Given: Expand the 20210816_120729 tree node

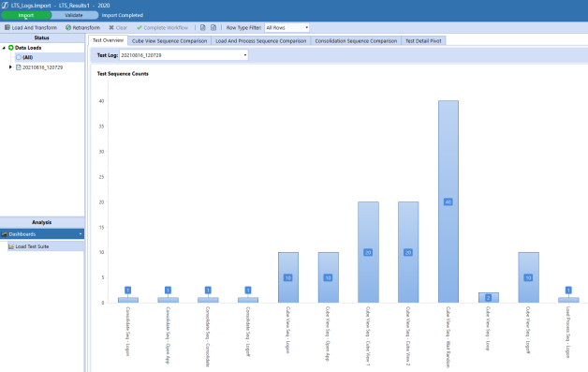Looking at the screenshot, I should coord(10,67).
